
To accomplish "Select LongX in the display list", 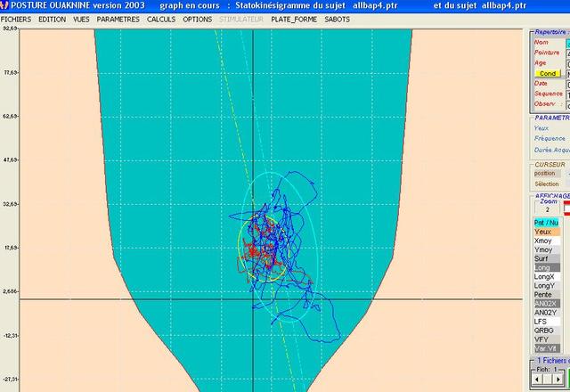I will [x=547, y=277].
